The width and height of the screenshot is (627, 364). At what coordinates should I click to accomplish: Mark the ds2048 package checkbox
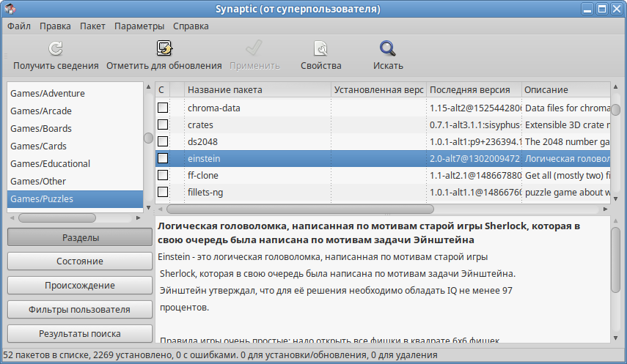tap(163, 141)
